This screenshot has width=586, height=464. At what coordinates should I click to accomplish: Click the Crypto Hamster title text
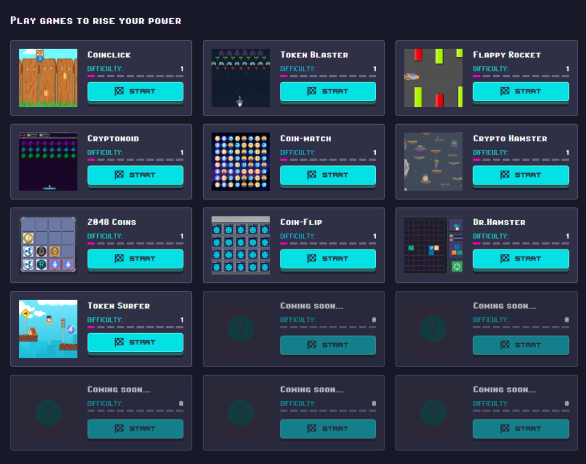click(510, 139)
